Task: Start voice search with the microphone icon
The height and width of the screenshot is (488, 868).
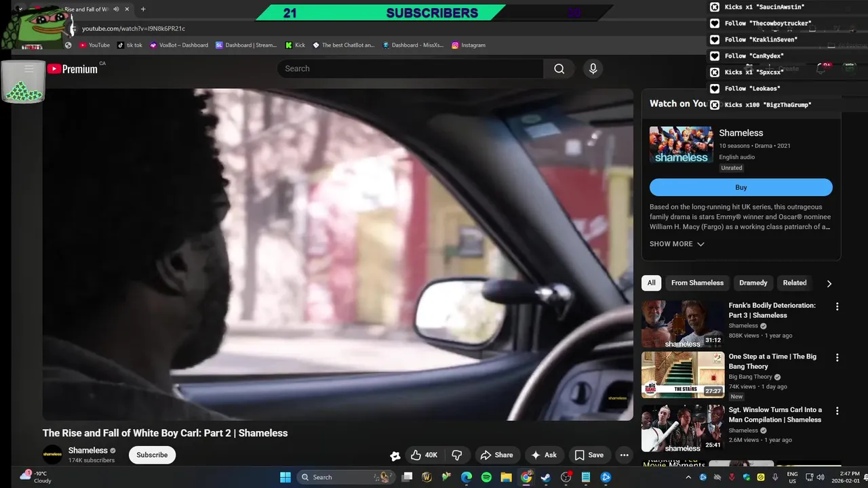Action: (593, 68)
